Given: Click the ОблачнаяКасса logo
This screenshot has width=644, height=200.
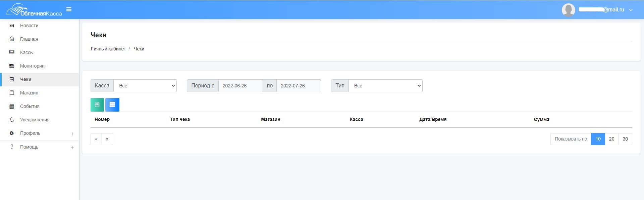Looking at the screenshot, I should (x=34, y=10).
